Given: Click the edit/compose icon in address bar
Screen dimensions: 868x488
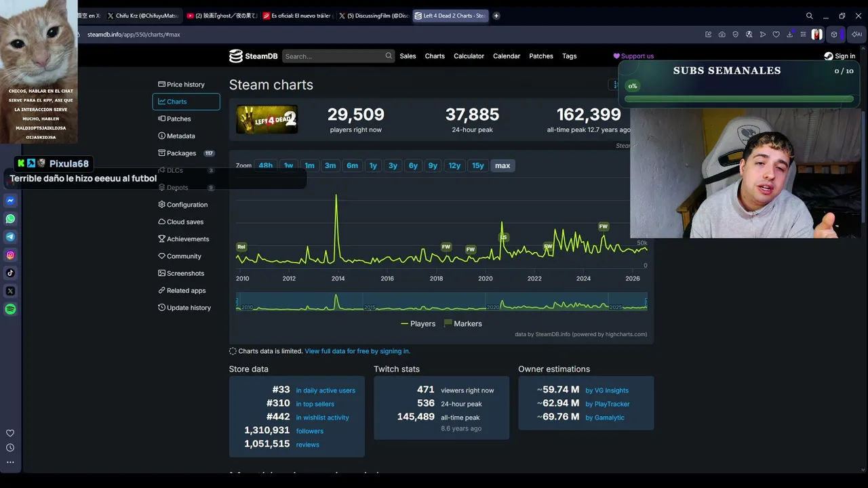Looking at the screenshot, I should (709, 35).
